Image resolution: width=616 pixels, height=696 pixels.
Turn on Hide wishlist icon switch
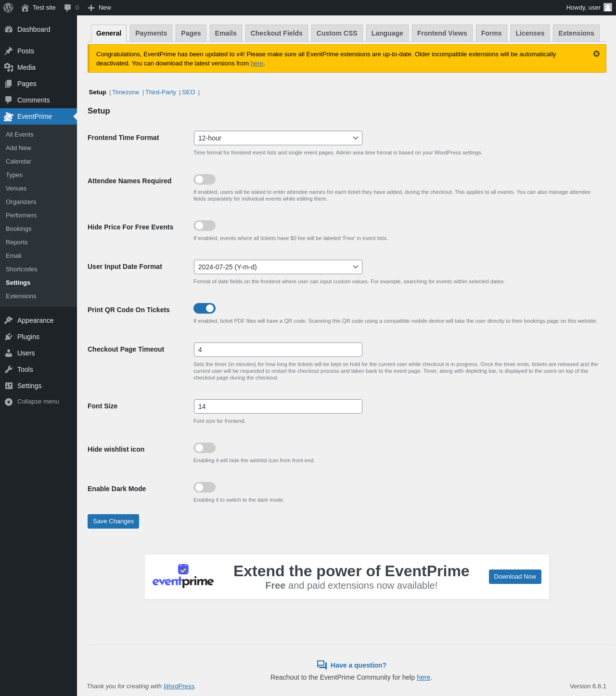[x=205, y=448]
